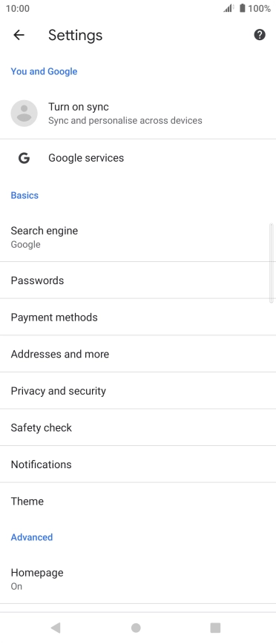The image size is (276, 644).
Task: Open Turn on sync option
Action: (138, 114)
